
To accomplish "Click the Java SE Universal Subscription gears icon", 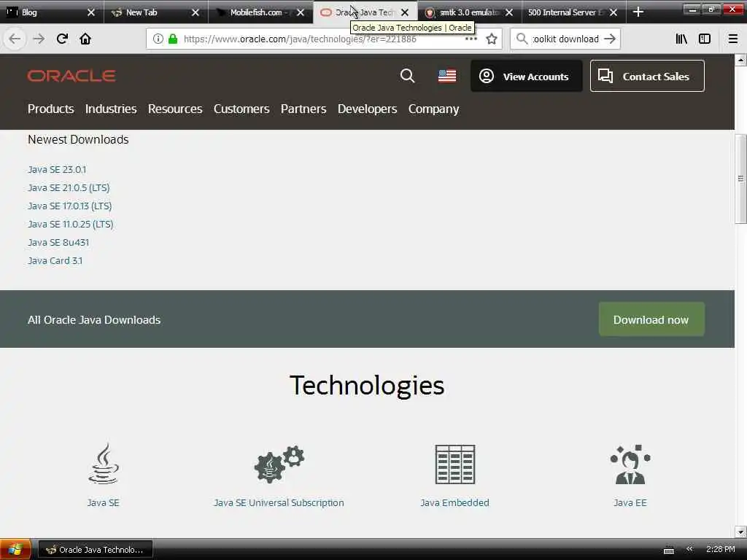I will 279,464.
